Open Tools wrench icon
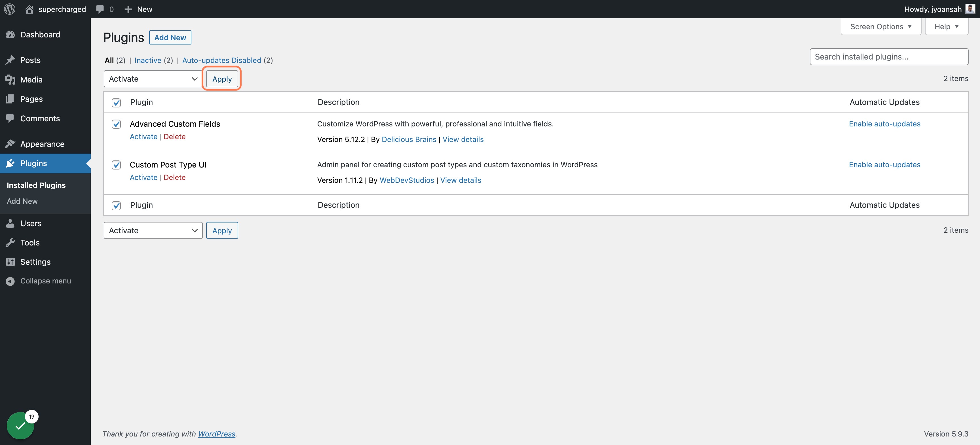Viewport: 980px width, 445px height. click(x=10, y=243)
